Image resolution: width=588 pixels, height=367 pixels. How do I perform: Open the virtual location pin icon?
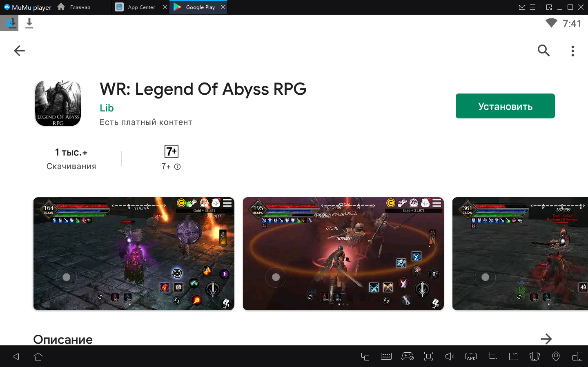click(x=556, y=356)
